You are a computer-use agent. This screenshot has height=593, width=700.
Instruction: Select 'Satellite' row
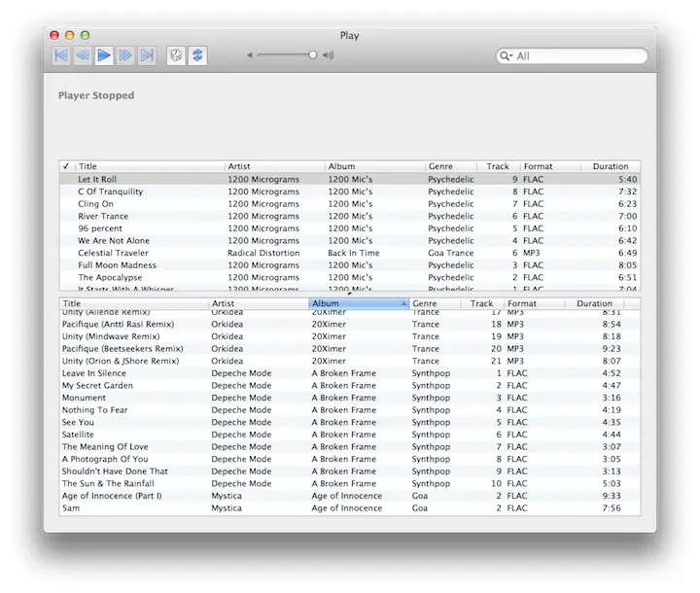350,435
